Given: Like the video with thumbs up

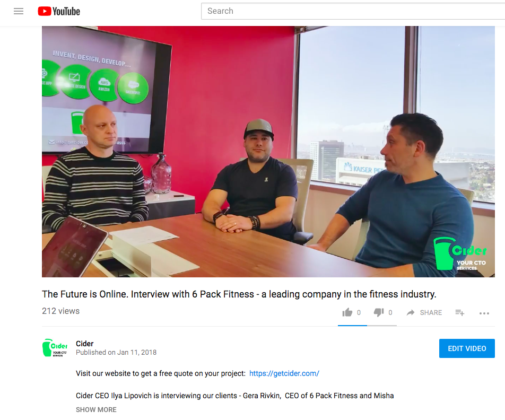Looking at the screenshot, I should [x=347, y=312].
